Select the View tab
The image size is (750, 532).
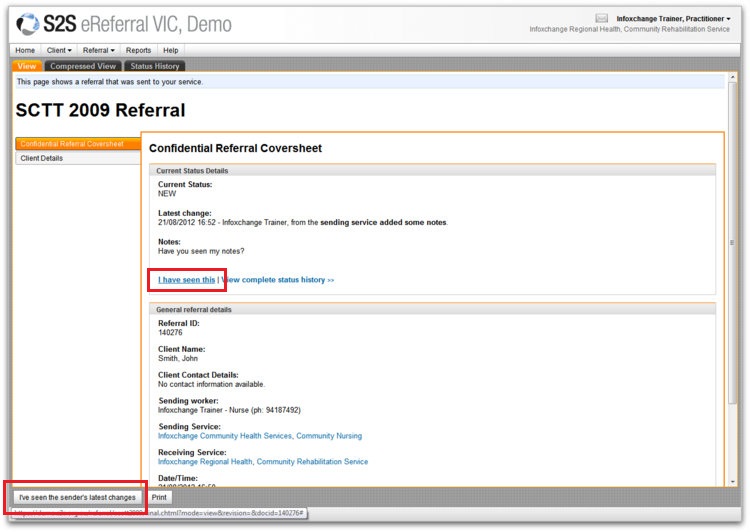coord(27,66)
